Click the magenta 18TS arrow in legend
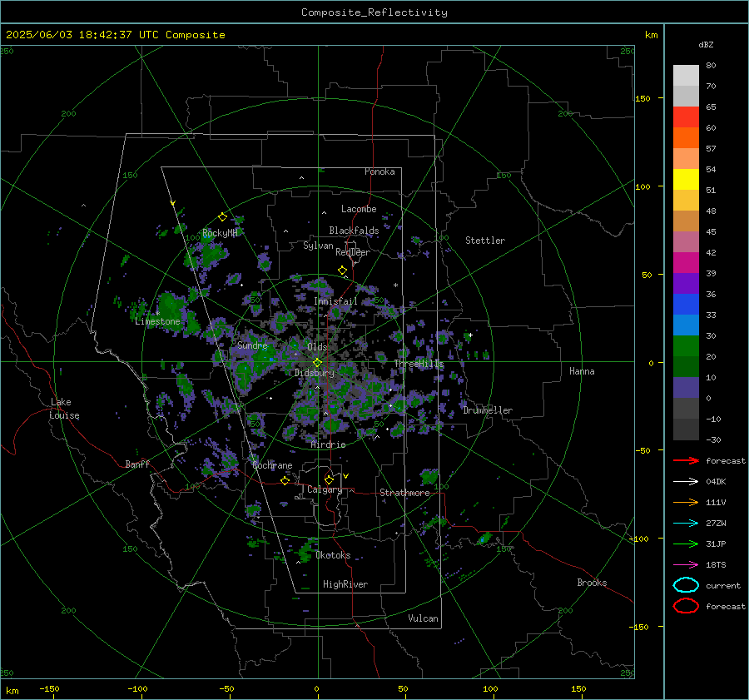The height and width of the screenshot is (700, 749). click(x=686, y=565)
